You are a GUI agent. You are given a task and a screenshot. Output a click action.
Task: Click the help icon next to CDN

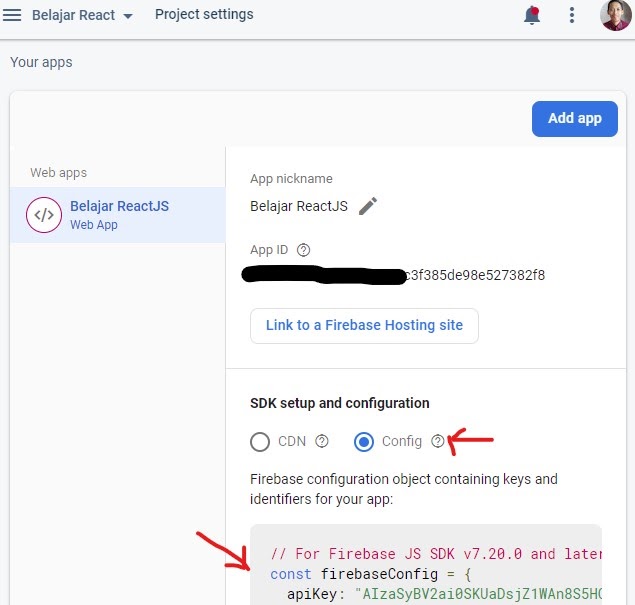pos(322,441)
